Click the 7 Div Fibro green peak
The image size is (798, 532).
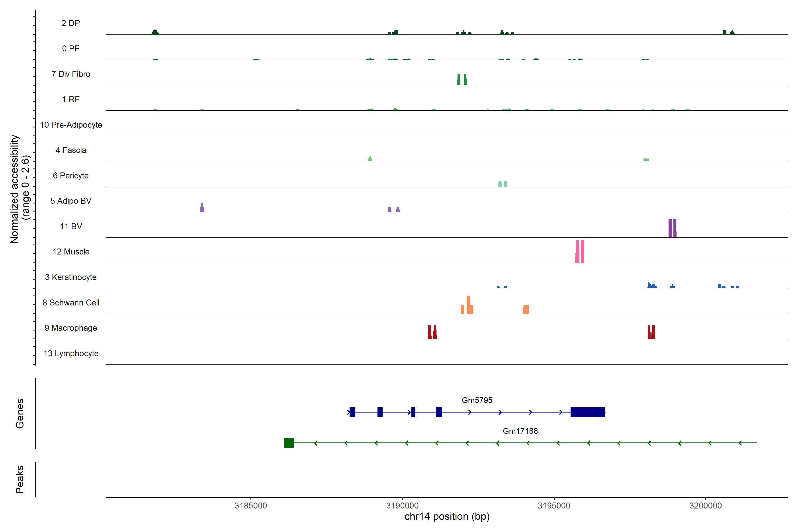tap(459, 80)
